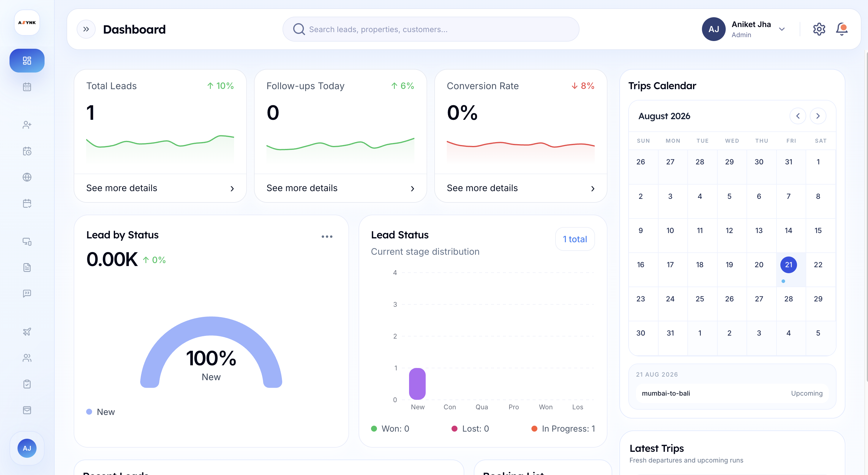Open the clipboard checklist icon in sidebar
Image resolution: width=868 pixels, height=475 pixels.
pyautogui.click(x=27, y=384)
